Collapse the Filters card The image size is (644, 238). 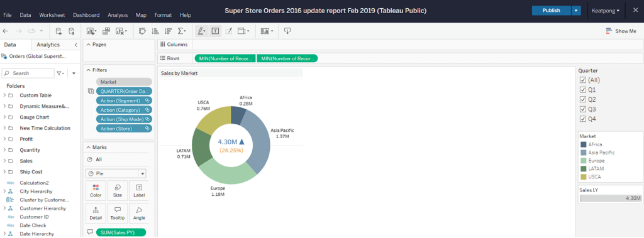[x=88, y=70]
